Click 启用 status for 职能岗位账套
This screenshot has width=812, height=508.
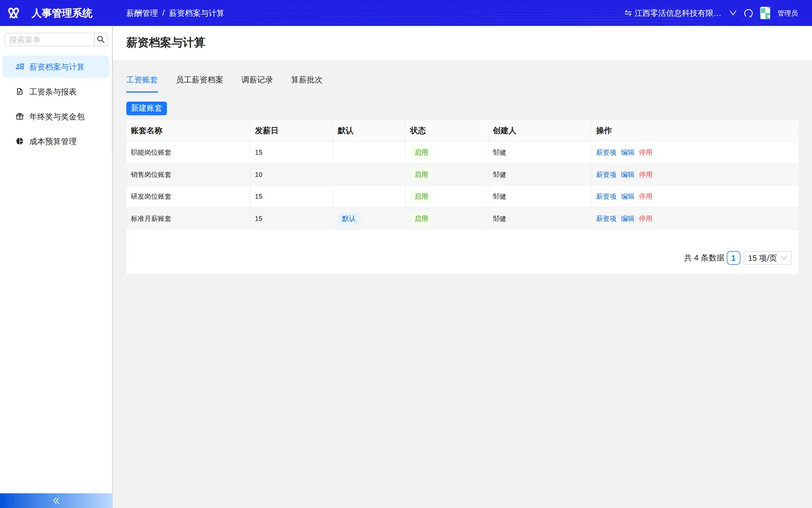click(421, 152)
